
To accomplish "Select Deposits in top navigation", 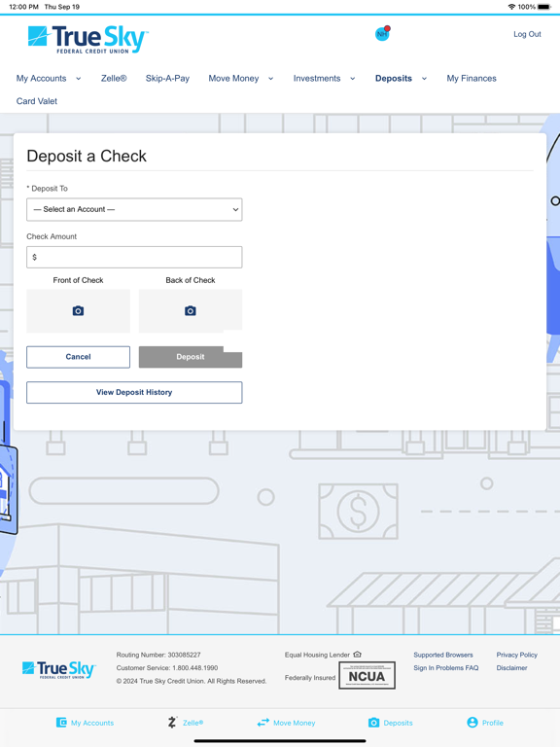I will (x=394, y=78).
